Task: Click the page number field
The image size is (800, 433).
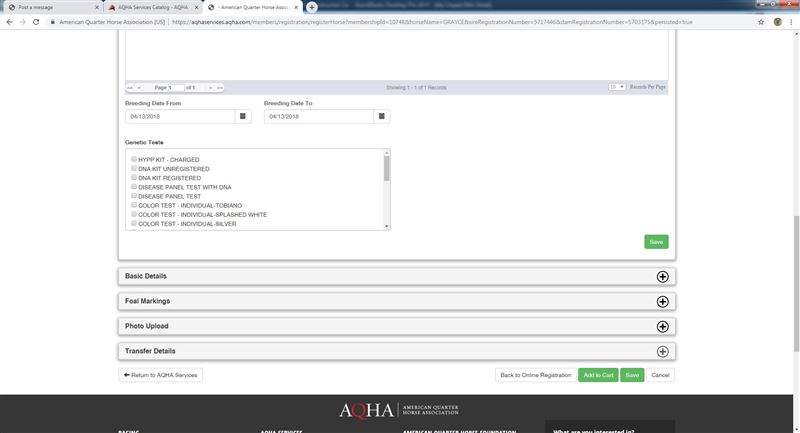Action: tap(176, 88)
